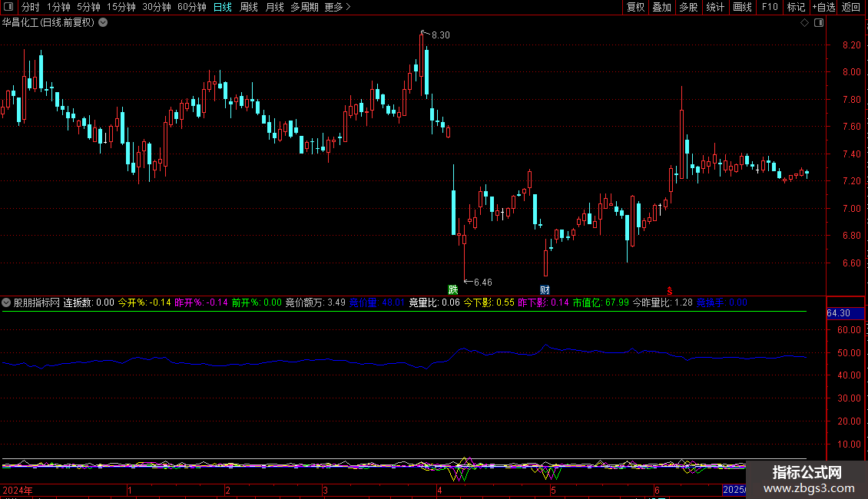Click the diamond icon at chart top right
The image size is (868, 499).
coord(805,23)
